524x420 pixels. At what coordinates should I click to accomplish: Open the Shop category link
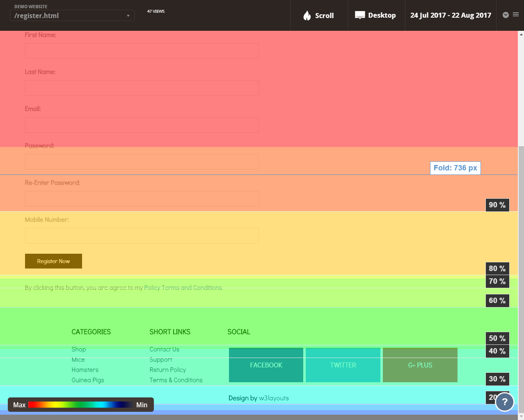click(x=79, y=349)
